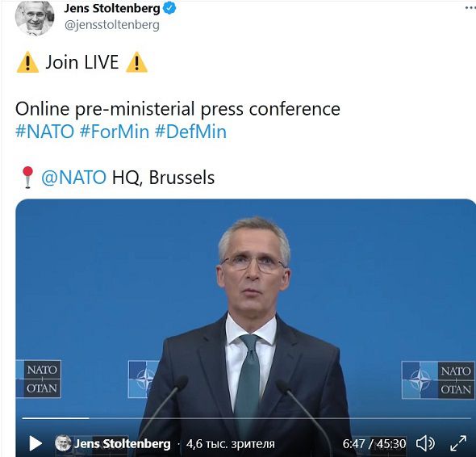Click the Jens Stoltenberg display name in header

point(111,8)
